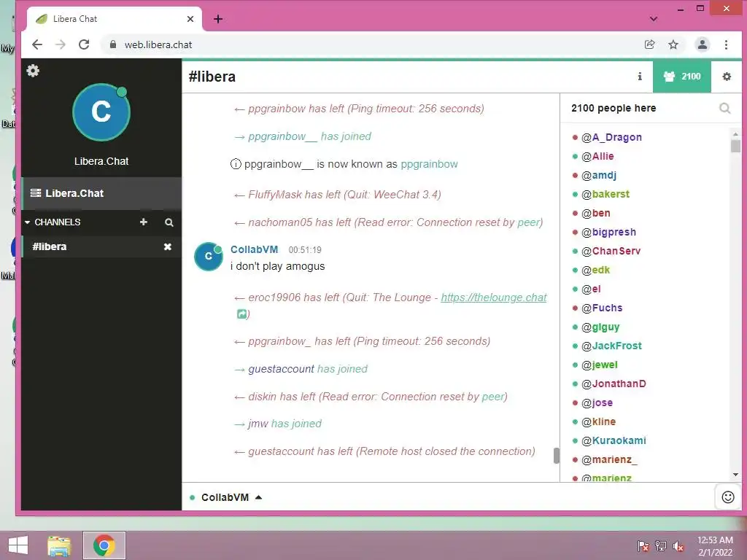
Task: Click the ppgrainbow nick link in the rename notice
Action: coord(429,164)
